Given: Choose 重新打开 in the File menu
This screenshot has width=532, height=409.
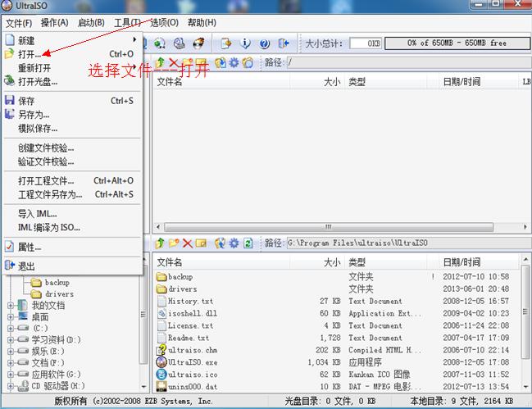Looking at the screenshot, I should coord(72,68).
